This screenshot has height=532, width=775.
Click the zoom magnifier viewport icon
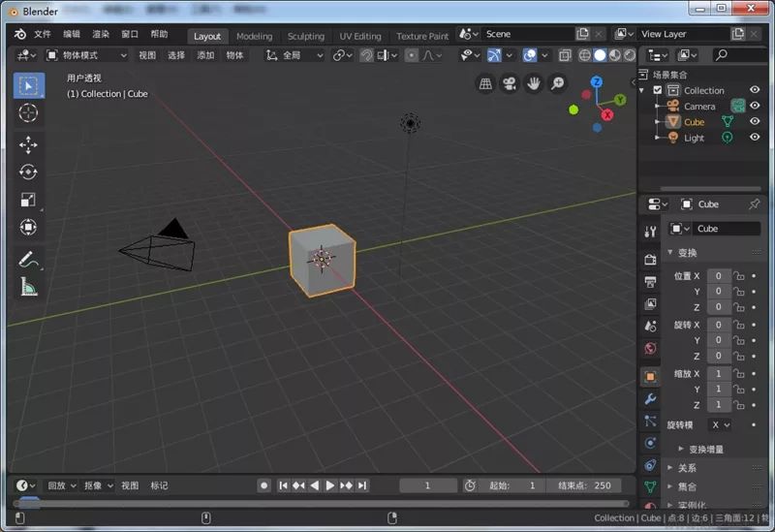tap(558, 84)
